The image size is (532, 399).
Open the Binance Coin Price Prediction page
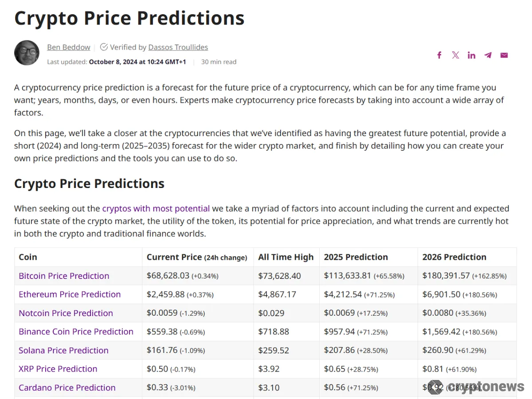coord(76,332)
